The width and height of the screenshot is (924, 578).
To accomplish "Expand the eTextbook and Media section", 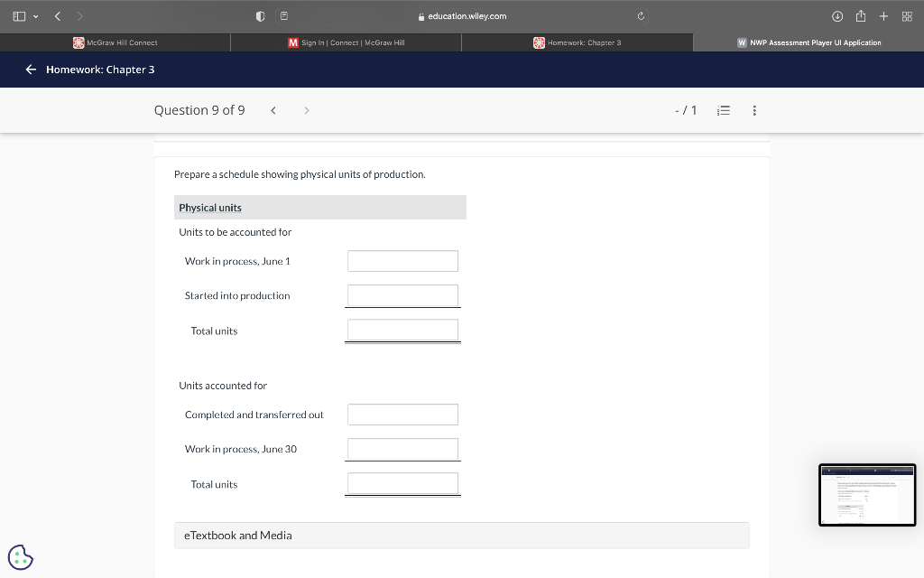I will pos(461,536).
